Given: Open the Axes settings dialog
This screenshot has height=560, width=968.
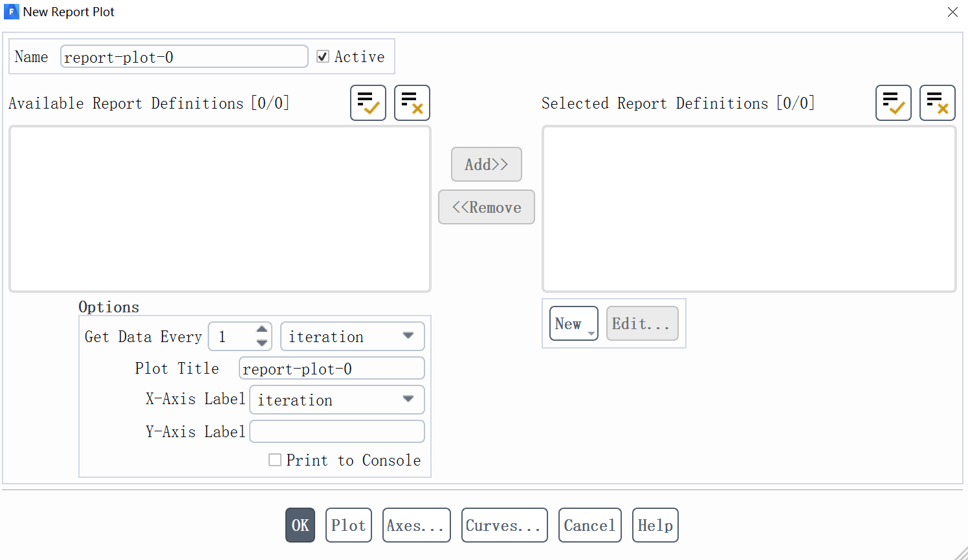Looking at the screenshot, I should 416,525.
